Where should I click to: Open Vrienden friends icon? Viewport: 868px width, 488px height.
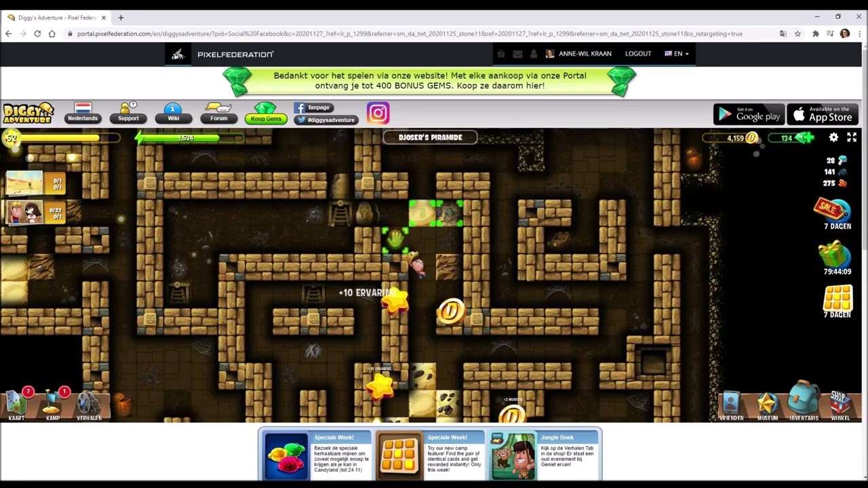pyautogui.click(x=730, y=406)
